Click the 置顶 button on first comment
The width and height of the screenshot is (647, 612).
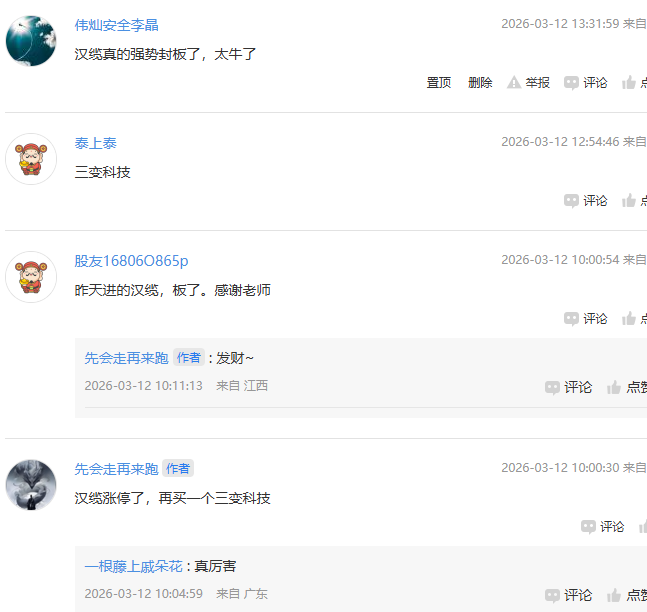point(439,83)
